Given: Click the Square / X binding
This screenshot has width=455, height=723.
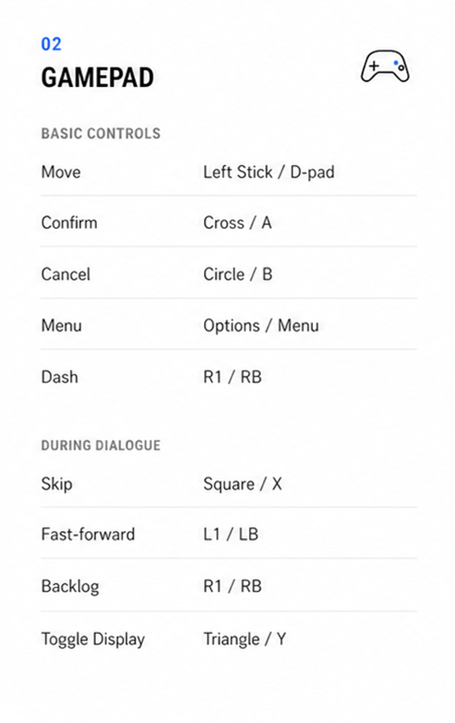Looking at the screenshot, I should tap(242, 484).
